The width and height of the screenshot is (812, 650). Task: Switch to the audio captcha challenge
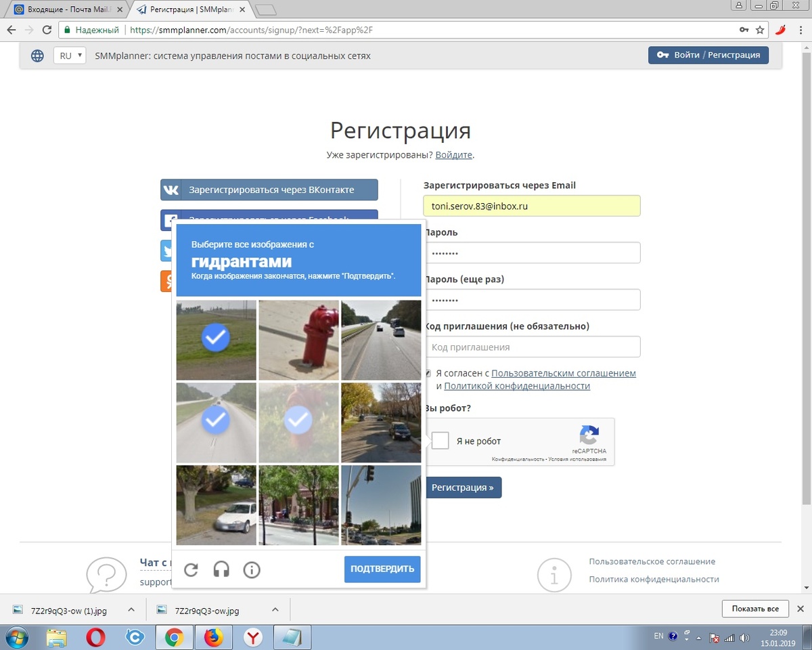pyautogui.click(x=221, y=570)
